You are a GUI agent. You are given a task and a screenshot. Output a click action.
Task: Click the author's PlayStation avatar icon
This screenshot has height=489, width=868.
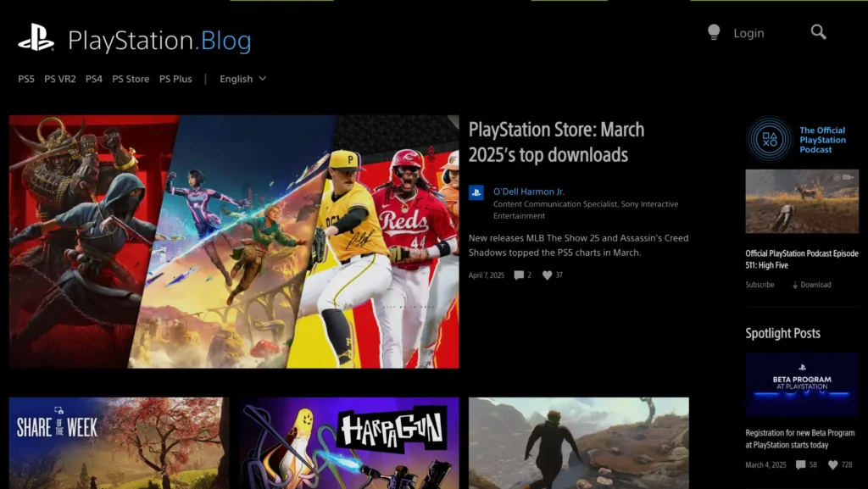tap(476, 192)
